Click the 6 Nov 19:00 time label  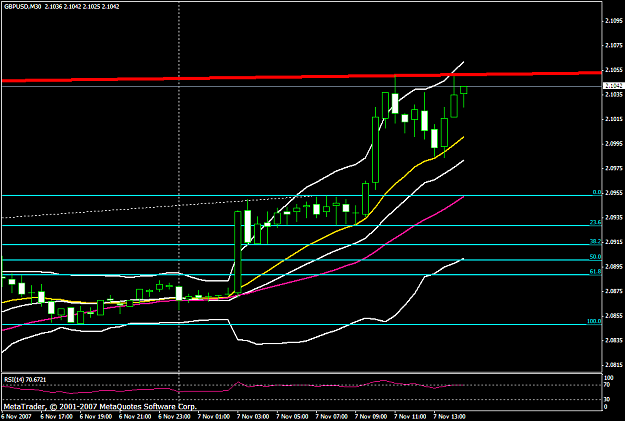pyautogui.click(x=96, y=416)
